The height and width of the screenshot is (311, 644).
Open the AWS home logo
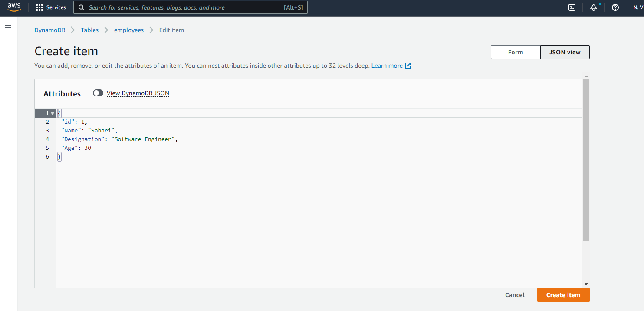14,7
